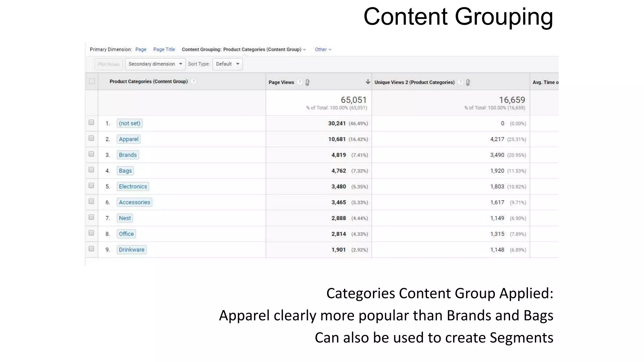Click thermometer icon in Unique Views 2 column
This screenshot has width=644, height=362.
click(468, 82)
